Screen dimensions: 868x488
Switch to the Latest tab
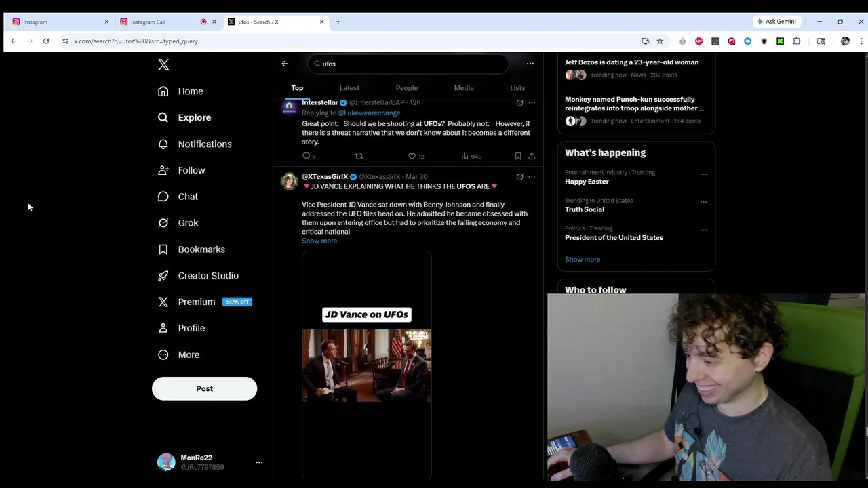[349, 88]
